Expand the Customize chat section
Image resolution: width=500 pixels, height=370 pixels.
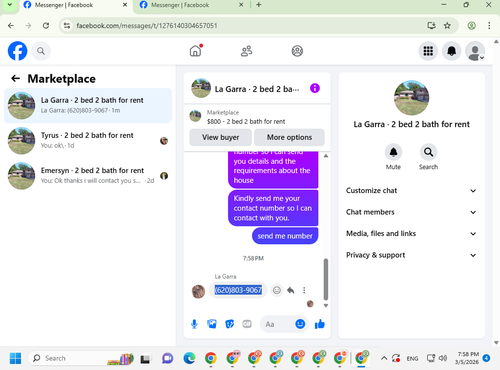(411, 191)
